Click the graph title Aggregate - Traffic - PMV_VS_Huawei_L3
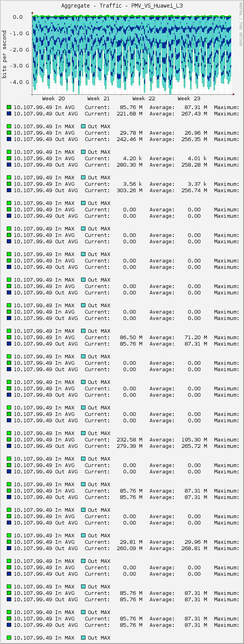 tap(122, 6)
